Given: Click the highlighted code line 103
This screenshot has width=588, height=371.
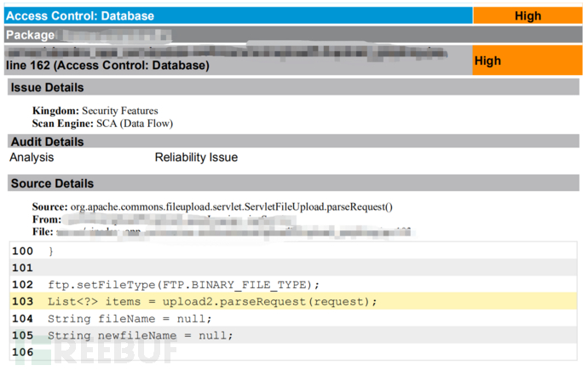Looking at the screenshot, I should [212, 302].
